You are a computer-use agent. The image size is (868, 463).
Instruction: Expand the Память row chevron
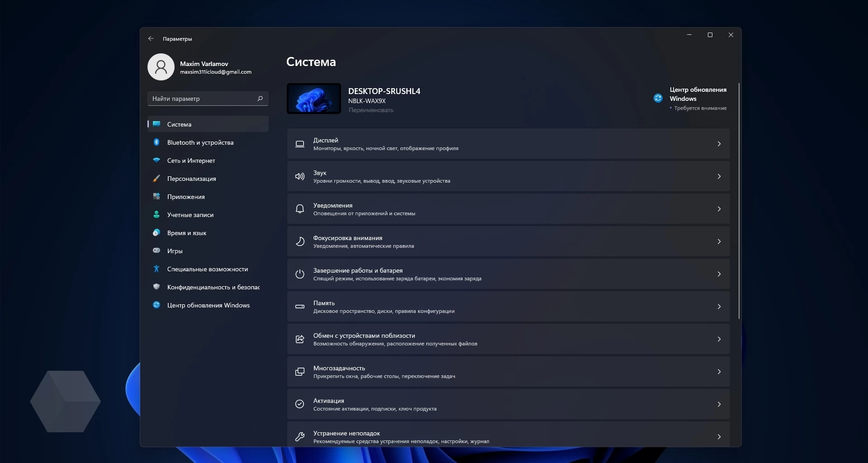719,307
